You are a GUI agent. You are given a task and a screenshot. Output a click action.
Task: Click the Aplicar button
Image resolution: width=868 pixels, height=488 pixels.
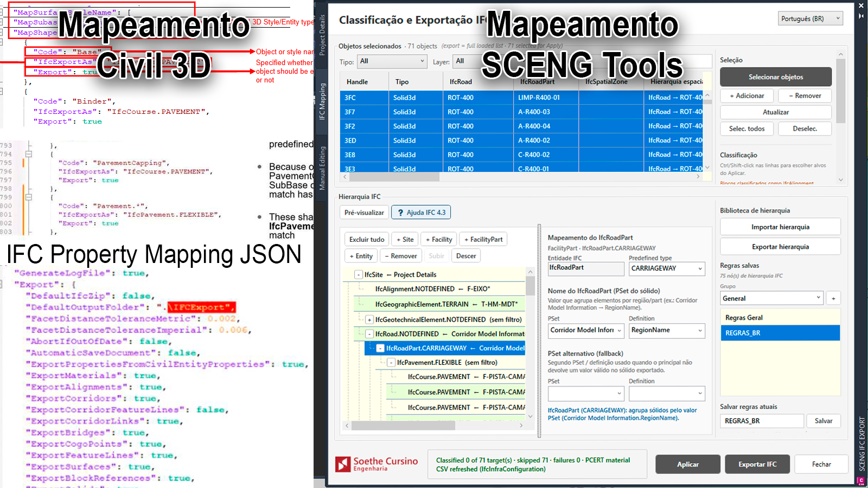[x=688, y=464]
